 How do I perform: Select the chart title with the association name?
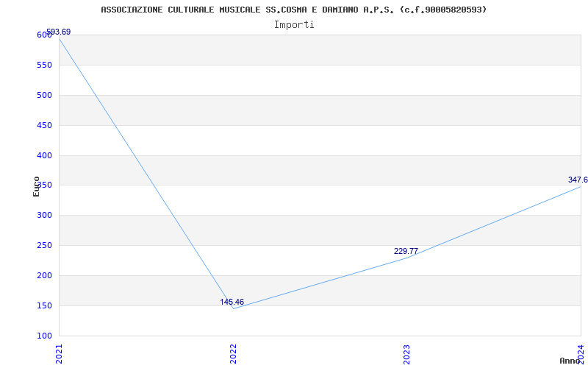[x=293, y=10]
